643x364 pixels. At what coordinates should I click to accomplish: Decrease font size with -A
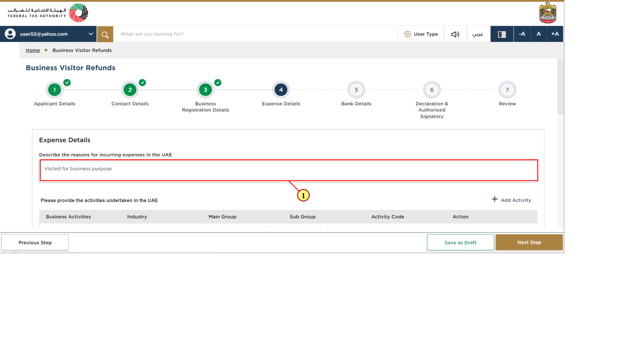tap(522, 34)
